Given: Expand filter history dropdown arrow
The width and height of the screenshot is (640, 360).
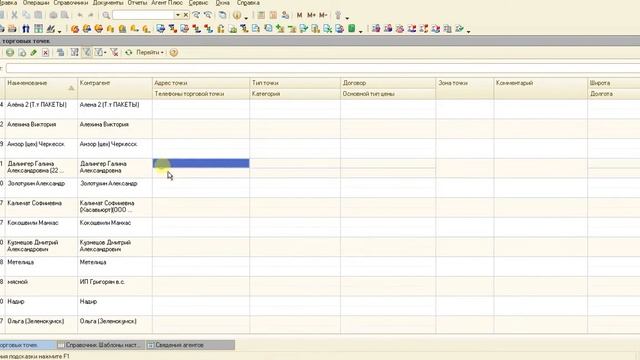Looking at the screenshot, I should (105, 53).
